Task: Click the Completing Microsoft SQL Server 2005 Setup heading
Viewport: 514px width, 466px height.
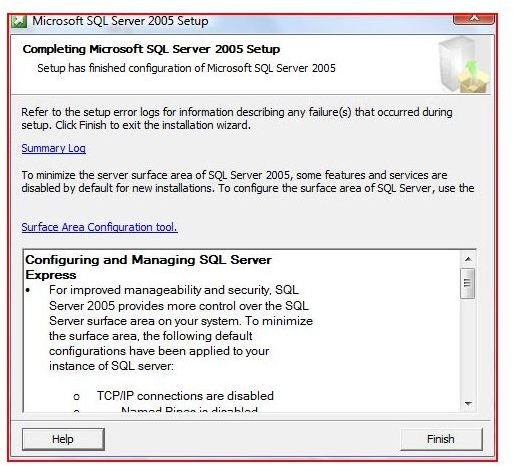Action: point(151,49)
